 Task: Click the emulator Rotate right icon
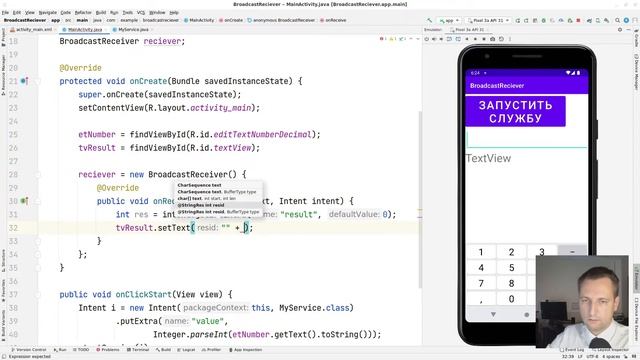[458, 39]
